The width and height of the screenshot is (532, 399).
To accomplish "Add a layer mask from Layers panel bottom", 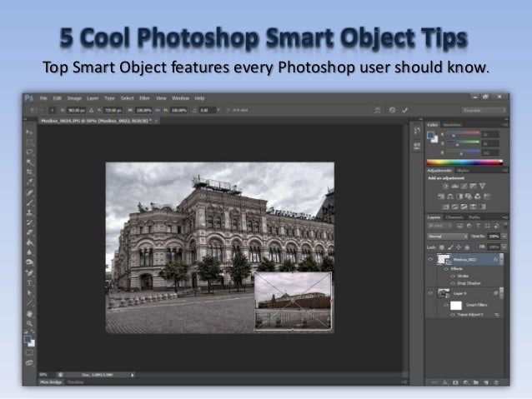I will (455, 382).
